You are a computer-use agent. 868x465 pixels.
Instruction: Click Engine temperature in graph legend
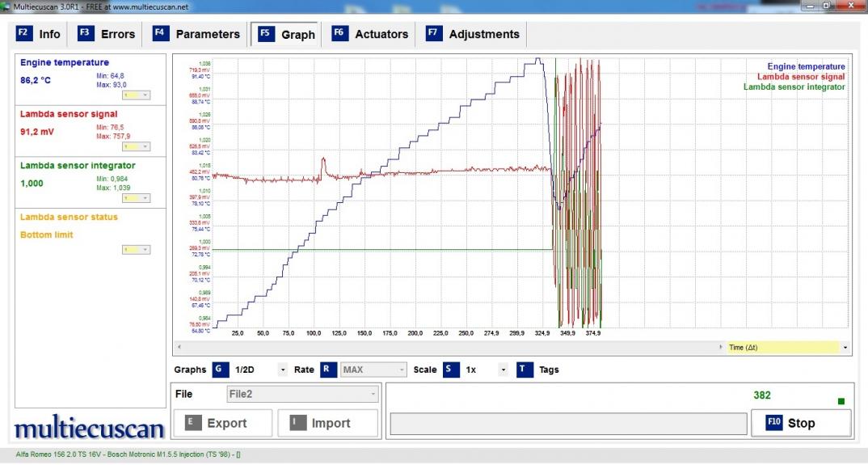pos(806,66)
